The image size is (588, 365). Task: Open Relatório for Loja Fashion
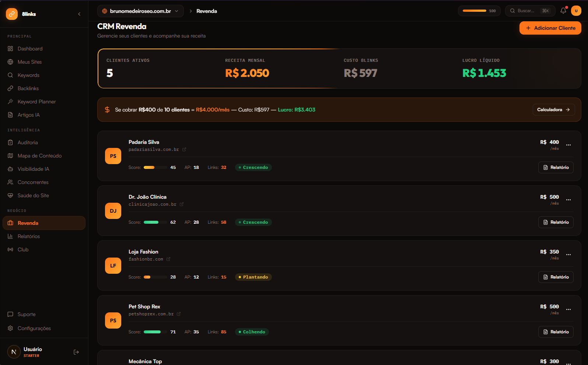tap(556, 277)
